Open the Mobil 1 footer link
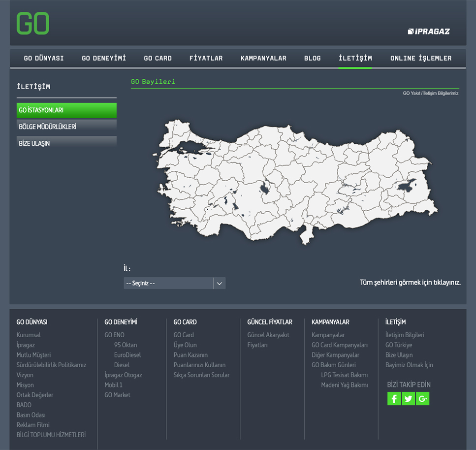The width and height of the screenshot is (476, 450). (x=114, y=385)
